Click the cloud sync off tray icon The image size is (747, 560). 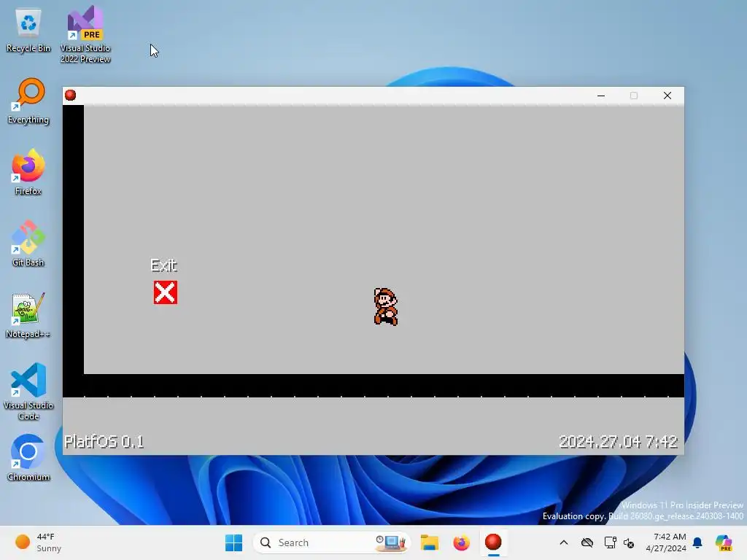(587, 542)
